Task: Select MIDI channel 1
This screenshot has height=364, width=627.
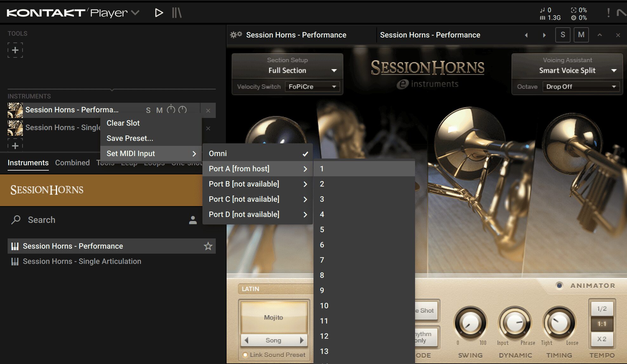Action: (364, 169)
